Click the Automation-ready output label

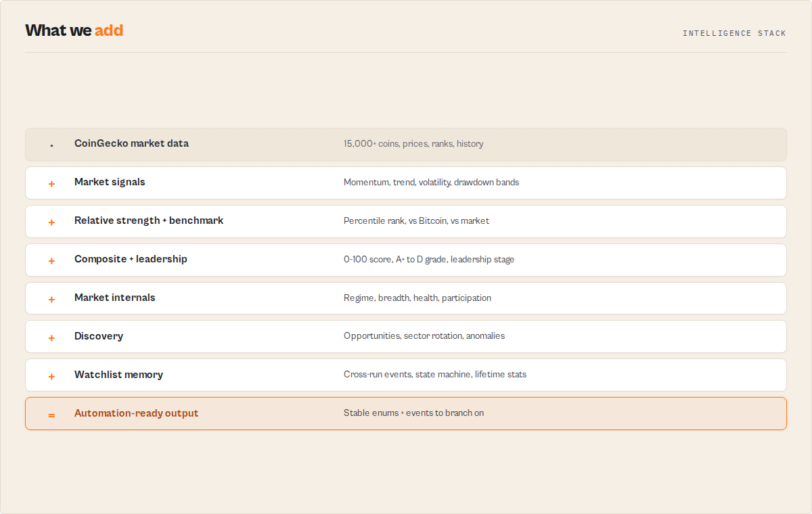tap(136, 413)
